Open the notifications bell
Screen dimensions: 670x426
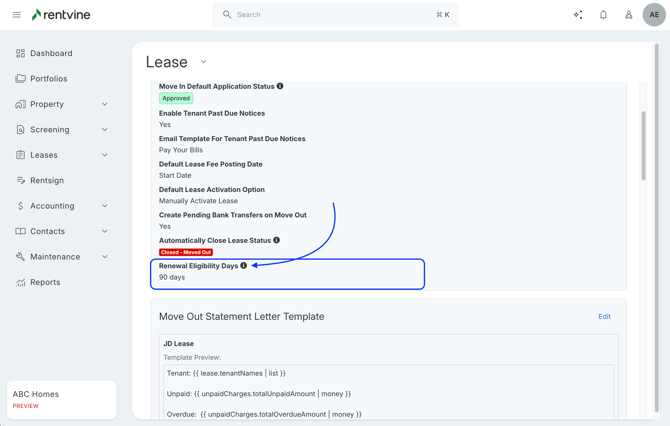click(603, 15)
